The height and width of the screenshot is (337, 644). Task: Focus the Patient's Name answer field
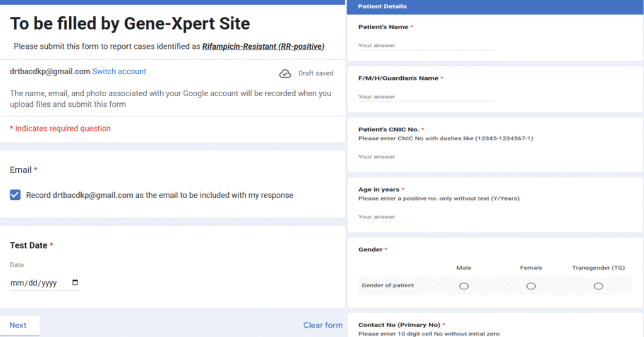(x=426, y=45)
